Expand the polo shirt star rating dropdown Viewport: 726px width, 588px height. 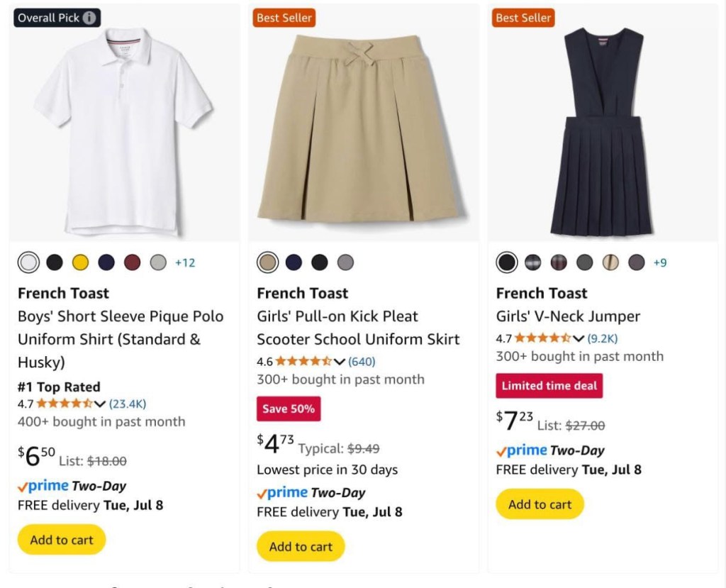point(100,404)
